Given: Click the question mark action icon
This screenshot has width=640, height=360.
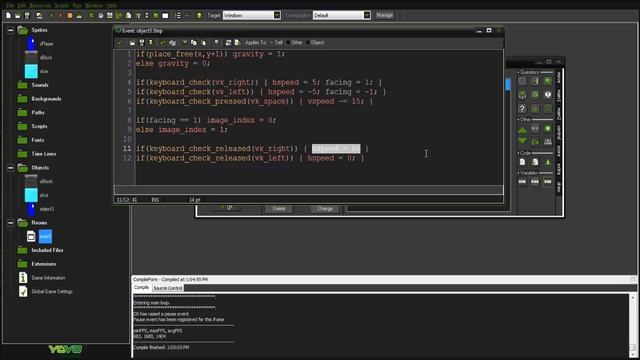Looking at the screenshot, I should [x=522, y=109].
